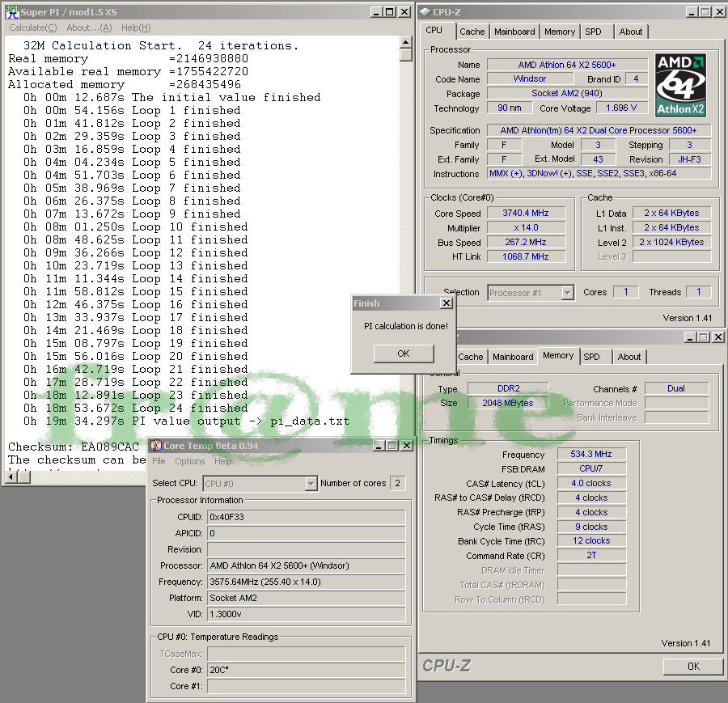This screenshot has width=728, height=703.
Task: Click the Number of cores field
Action: point(397,484)
